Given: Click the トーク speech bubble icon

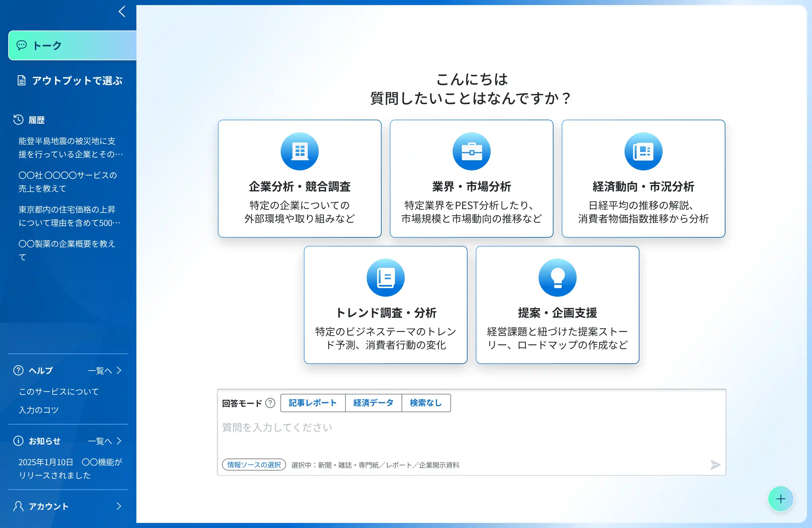Looking at the screenshot, I should tap(22, 45).
